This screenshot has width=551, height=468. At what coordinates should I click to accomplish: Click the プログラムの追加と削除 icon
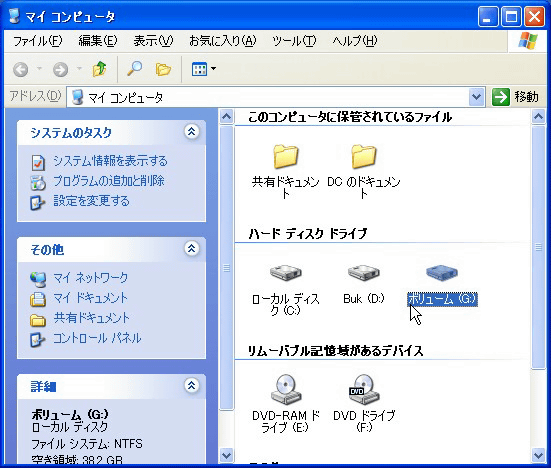pyautogui.click(x=38, y=182)
